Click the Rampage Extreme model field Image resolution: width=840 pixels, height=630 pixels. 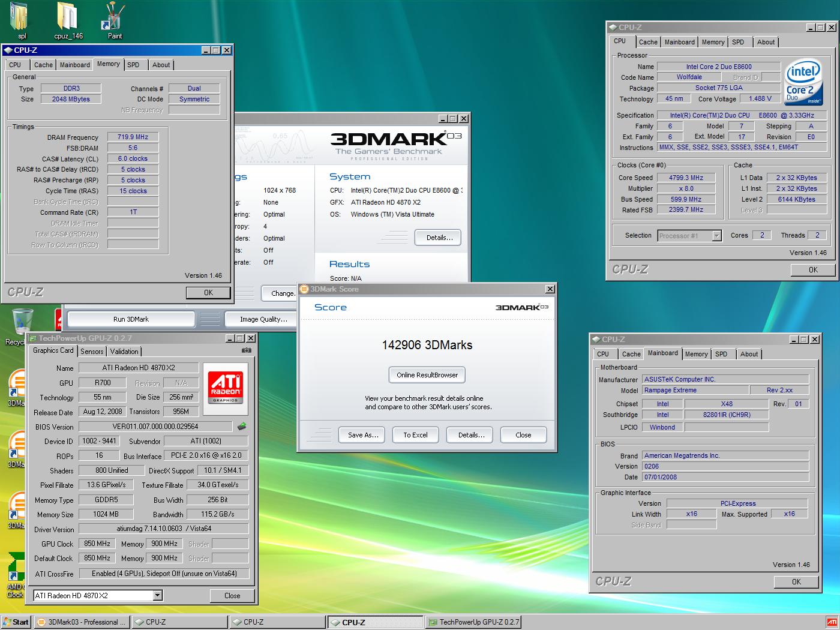[x=695, y=390]
